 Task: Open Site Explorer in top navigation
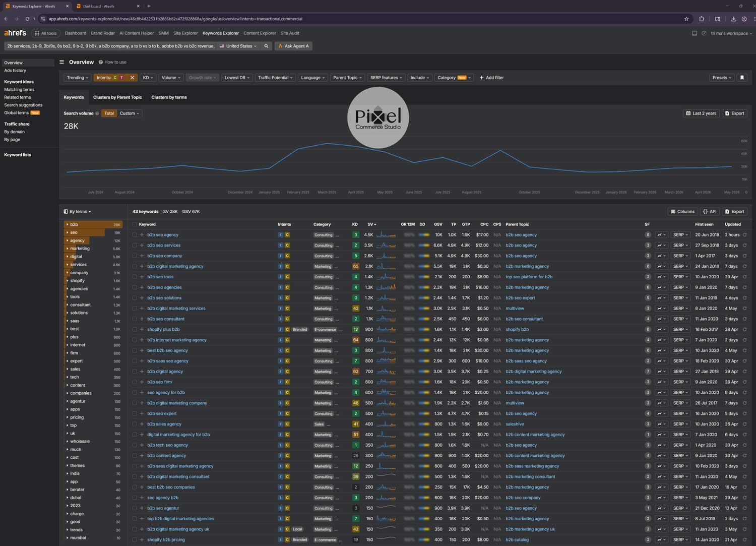(x=185, y=33)
